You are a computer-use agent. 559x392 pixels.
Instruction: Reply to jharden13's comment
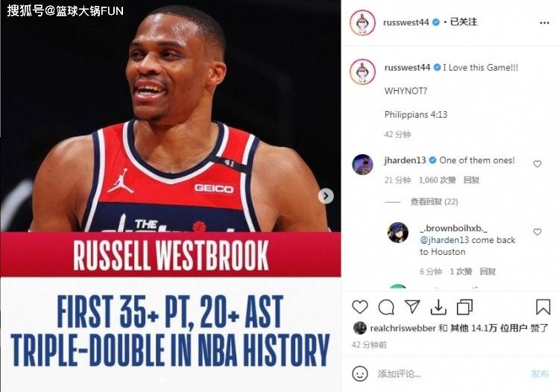click(x=471, y=180)
